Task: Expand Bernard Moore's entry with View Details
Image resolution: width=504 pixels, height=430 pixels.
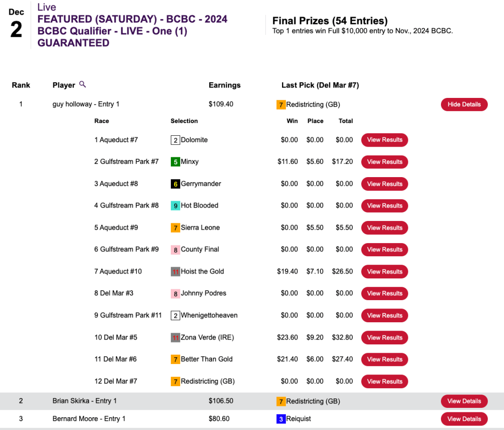Action: point(464,419)
